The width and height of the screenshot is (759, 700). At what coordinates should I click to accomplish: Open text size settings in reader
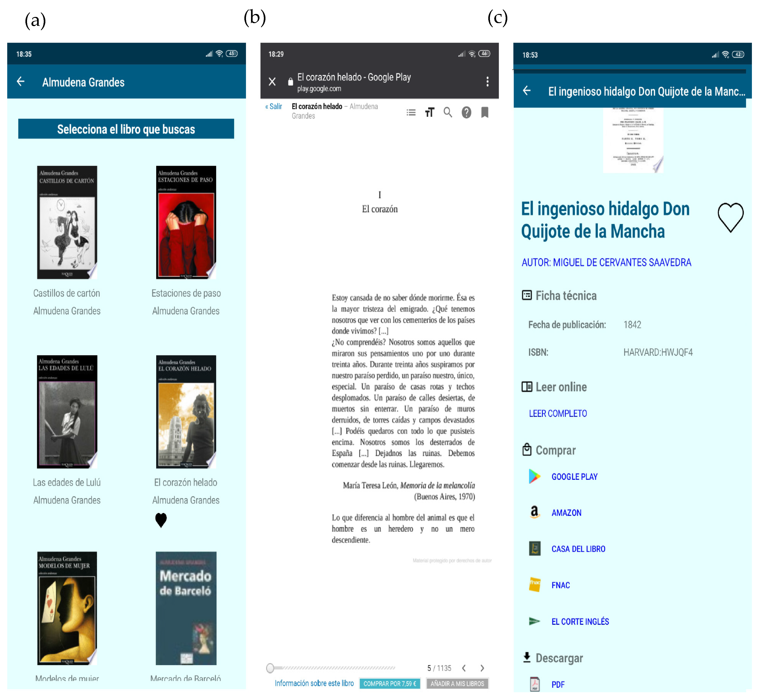429,112
